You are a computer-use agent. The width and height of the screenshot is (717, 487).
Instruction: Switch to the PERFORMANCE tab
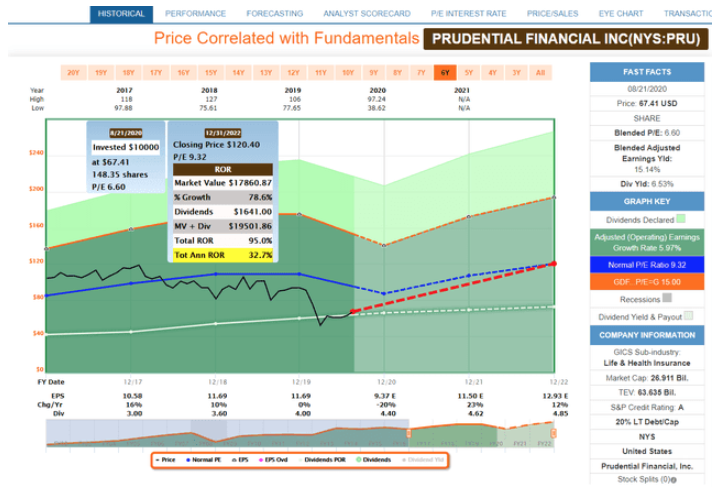195,14
